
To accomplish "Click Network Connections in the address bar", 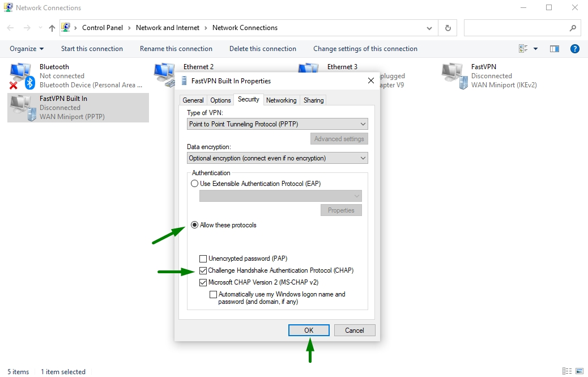I will click(x=245, y=28).
